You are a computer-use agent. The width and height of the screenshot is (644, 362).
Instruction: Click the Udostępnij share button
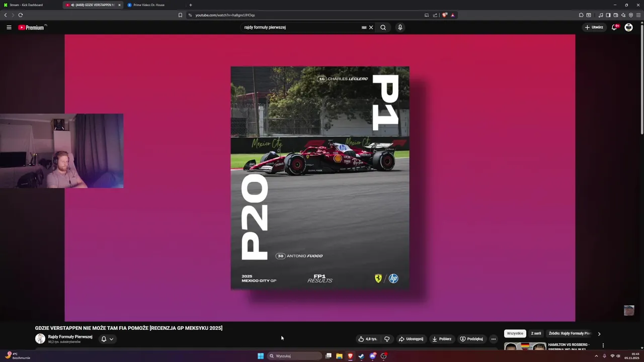coord(411,339)
